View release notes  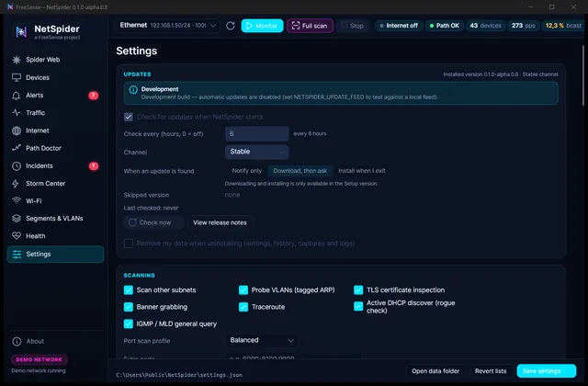[220, 222]
